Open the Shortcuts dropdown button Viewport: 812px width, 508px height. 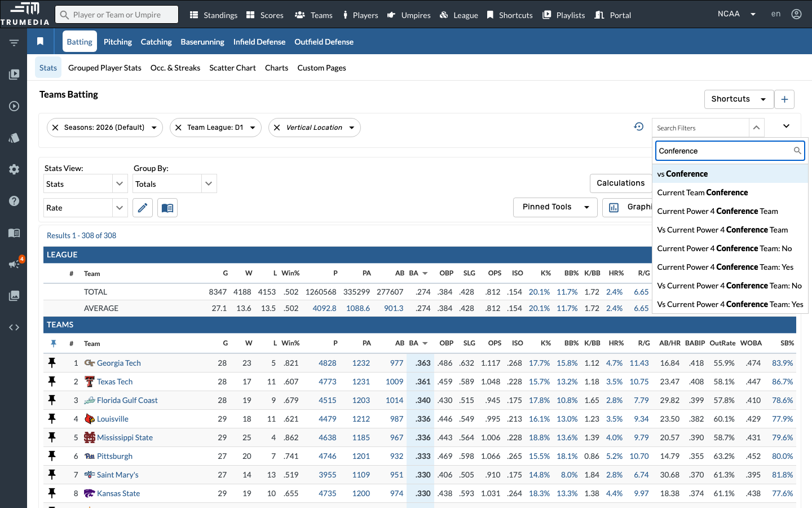point(738,99)
